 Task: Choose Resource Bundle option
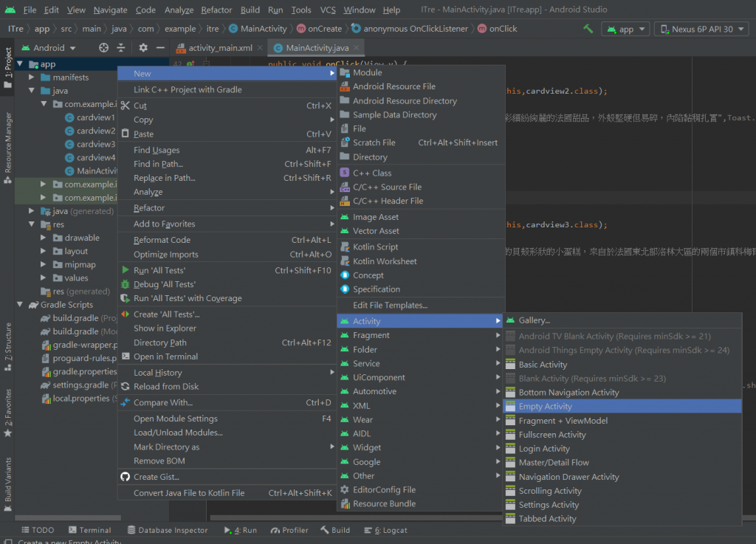(x=420, y=503)
